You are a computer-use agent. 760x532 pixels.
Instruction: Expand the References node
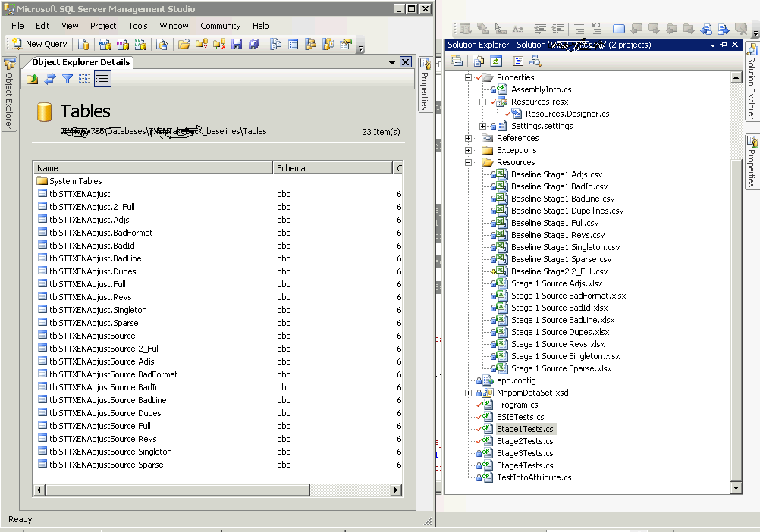coord(468,138)
